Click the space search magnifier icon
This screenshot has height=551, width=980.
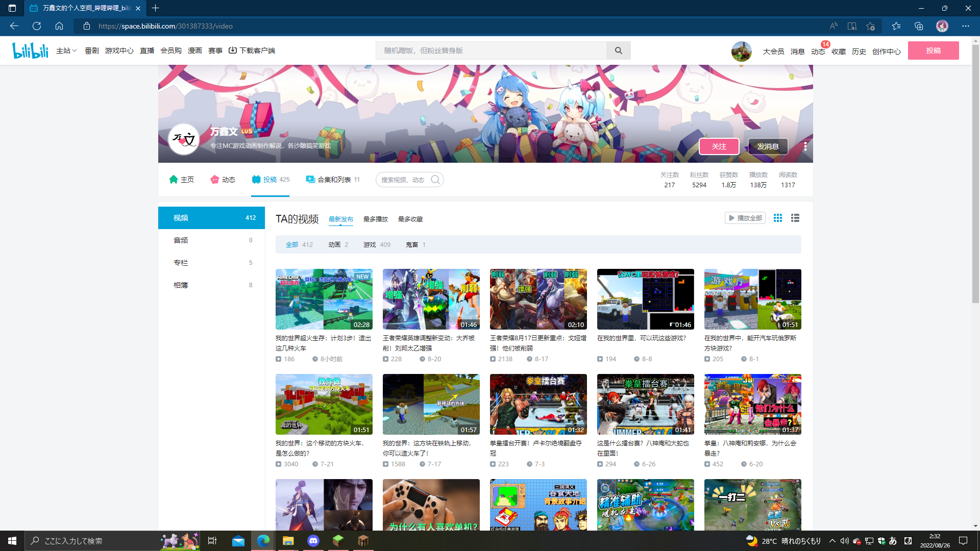click(435, 180)
